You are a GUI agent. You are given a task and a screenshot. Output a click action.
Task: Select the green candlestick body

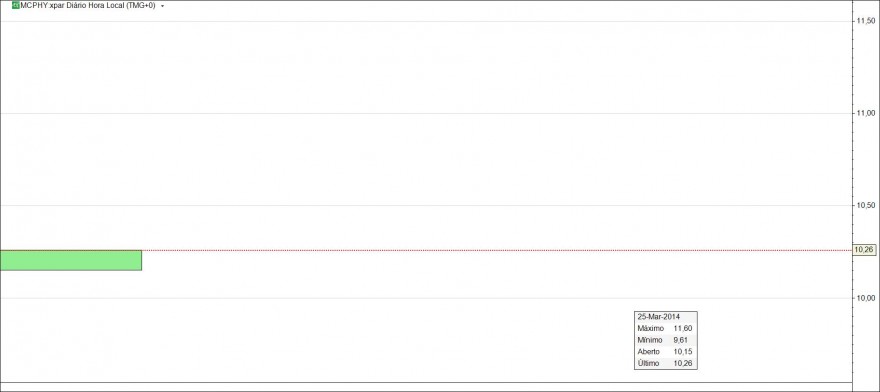pyautogui.click(x=71, y=261)
